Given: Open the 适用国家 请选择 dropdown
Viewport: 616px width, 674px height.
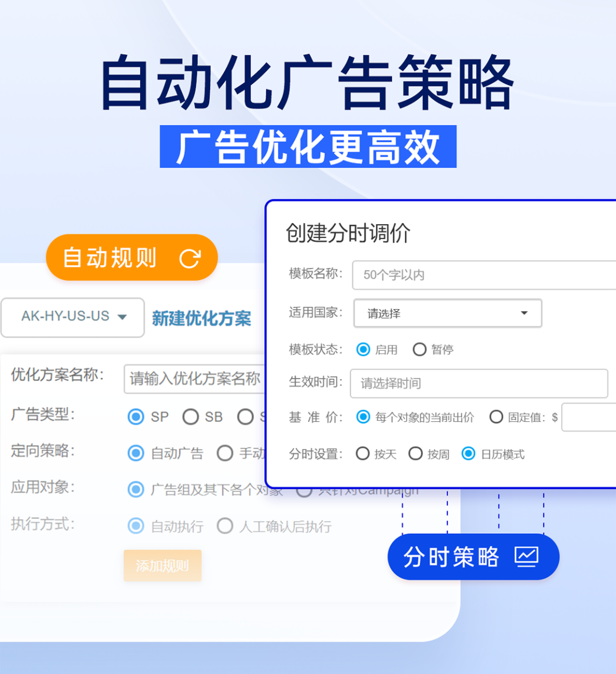Looking at the screenshot, I should point(448,314).
